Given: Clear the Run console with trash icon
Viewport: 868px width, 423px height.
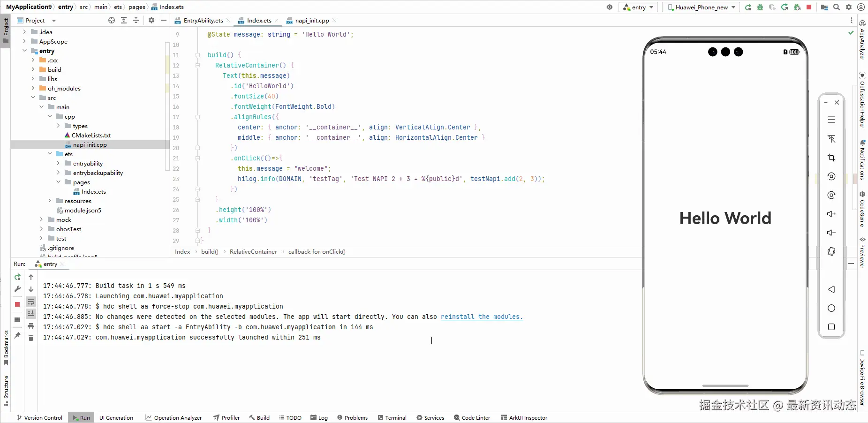Looking at the screenshot, I should point(31,338).
